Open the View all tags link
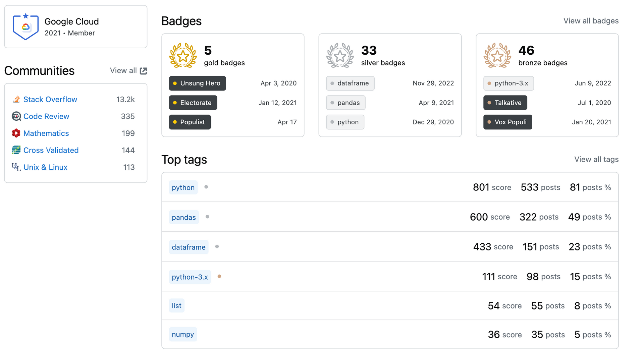This screenshot has height=352, width=644. (596, 160)
